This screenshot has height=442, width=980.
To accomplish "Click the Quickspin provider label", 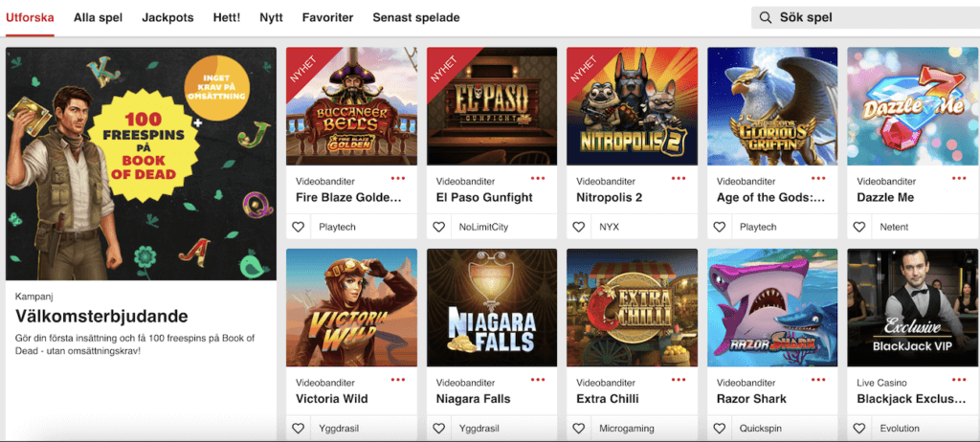I will 763,429.
